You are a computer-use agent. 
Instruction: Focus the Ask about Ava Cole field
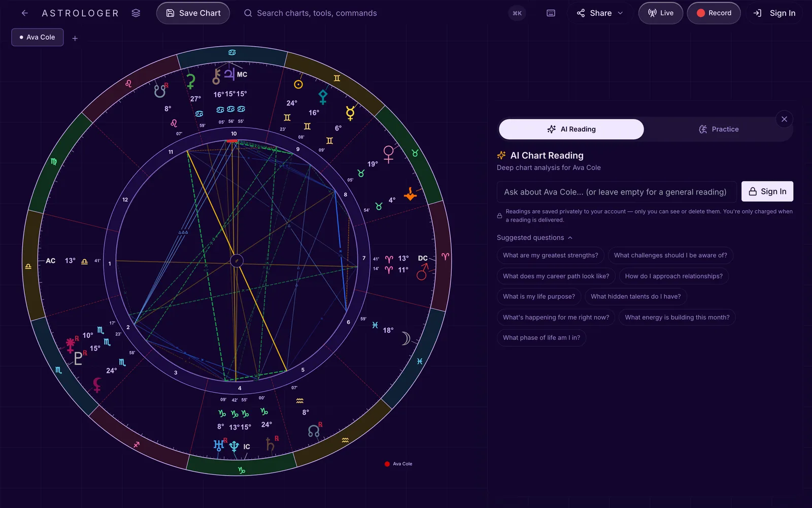pos(617,192)
